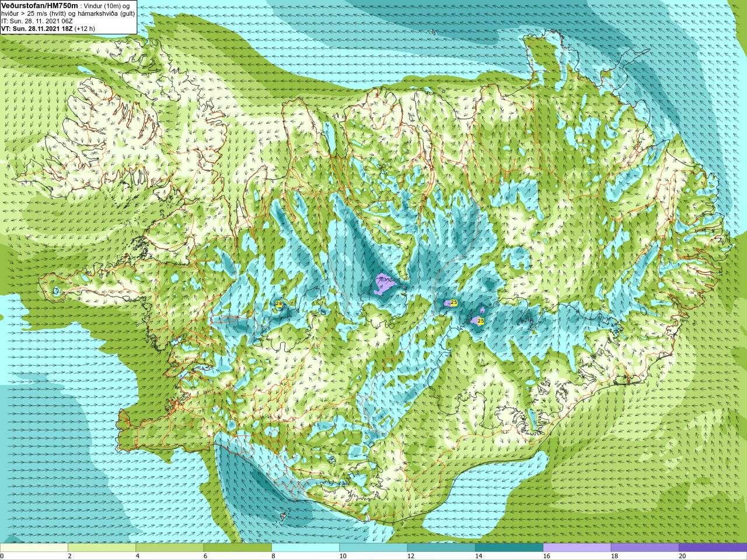Screen dimensions: 747x560
Task: Pick the 12–14 m/s teal legend swatch
Action: tap(441, 547)
